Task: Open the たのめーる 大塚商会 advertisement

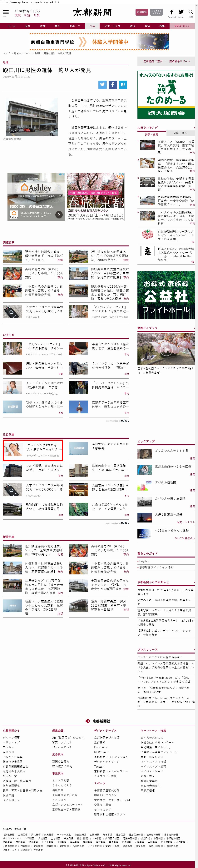Action: point(166,95)
